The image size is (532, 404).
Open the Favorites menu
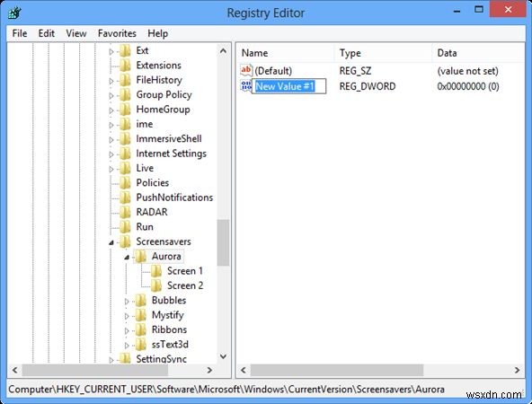coord(117,33)
